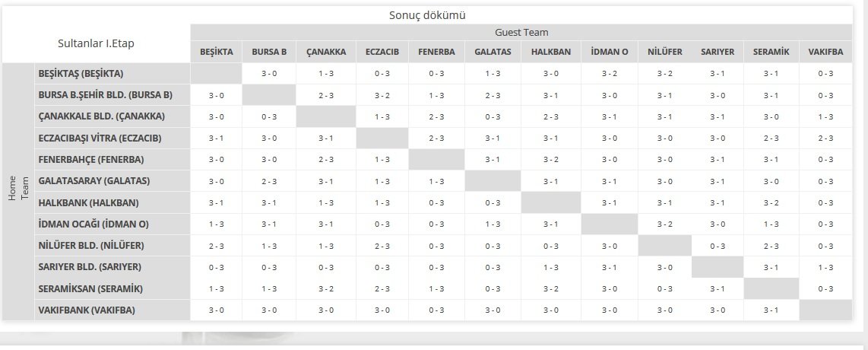Select the SERAMİK guest column header
Viewport: 868px width, 350px height.
(771, 52)
